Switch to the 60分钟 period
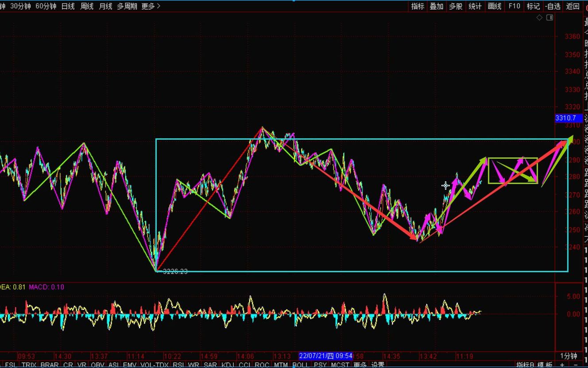The image size is (588, 368). pyautogui.click(x=46, y=6)
